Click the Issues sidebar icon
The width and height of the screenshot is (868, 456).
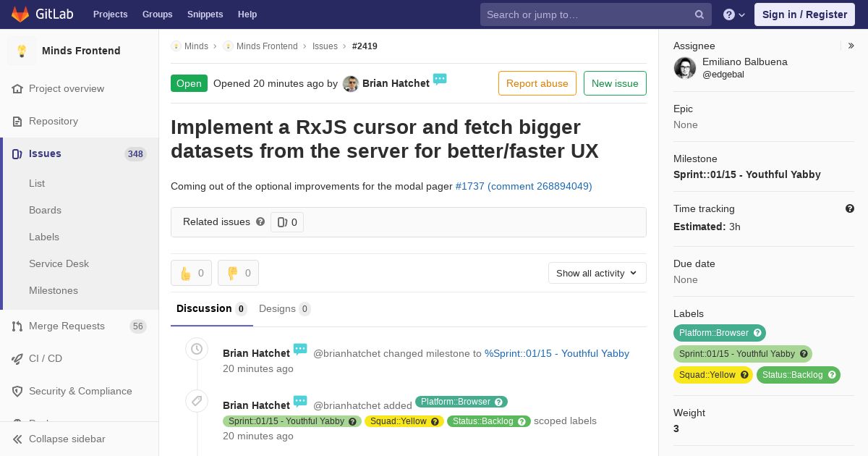pos(17,153)
